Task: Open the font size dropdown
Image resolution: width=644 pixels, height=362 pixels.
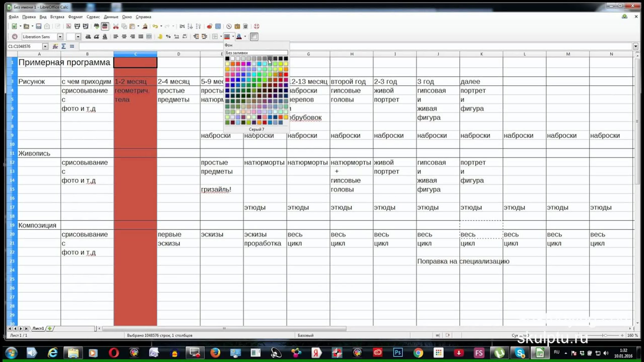Action: point(78,37)
